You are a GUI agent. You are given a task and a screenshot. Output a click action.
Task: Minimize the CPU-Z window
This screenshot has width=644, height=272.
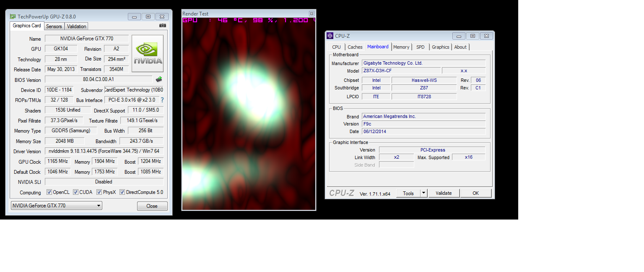(x=459, y=36)
